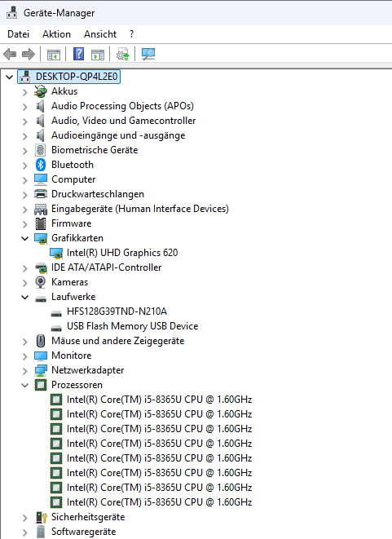Click the Forward arrow toolbar icon
The height and width of the screenshot is (539, 392).
[x=29, y=55]
